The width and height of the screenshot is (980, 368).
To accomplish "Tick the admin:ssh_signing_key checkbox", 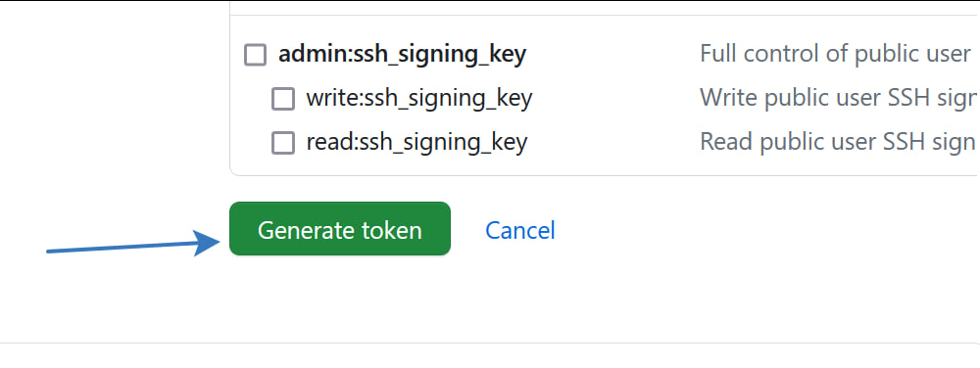I will click(255, 55).
